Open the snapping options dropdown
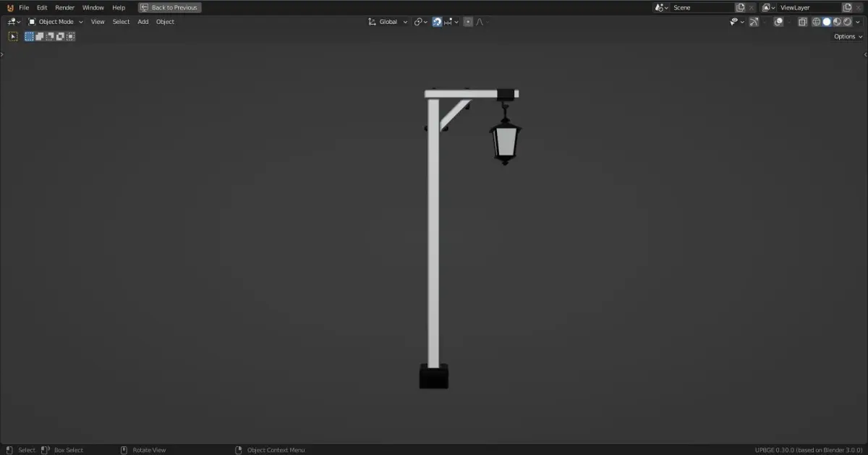Viewport: 868px width, 455px height. point(451,22)
